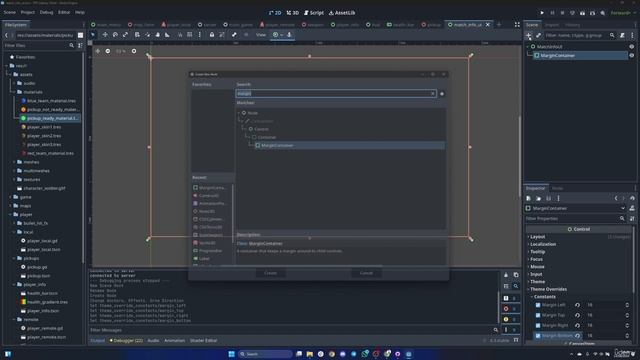Switch to the Script workspace
The width and height of the screenshot is (640, 360).
[x=314, y=13]
